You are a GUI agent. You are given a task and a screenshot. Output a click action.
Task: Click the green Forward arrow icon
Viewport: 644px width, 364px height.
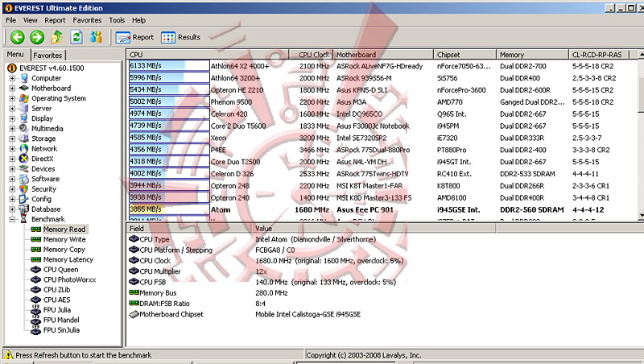click(x=37, y=37)
